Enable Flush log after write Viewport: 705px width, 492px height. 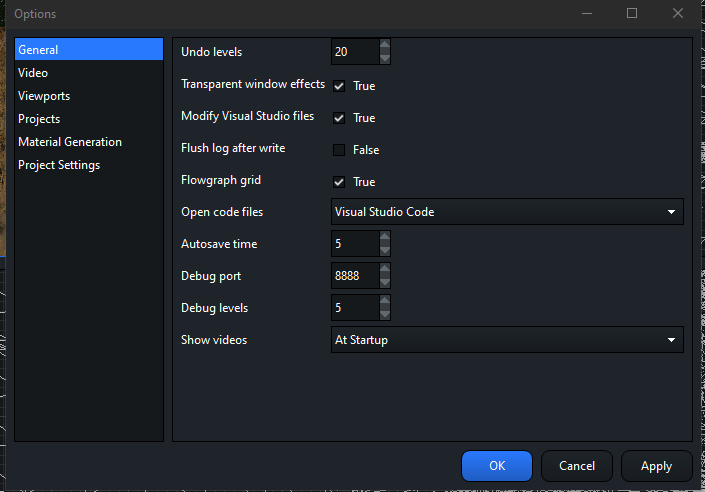point(339,150)
